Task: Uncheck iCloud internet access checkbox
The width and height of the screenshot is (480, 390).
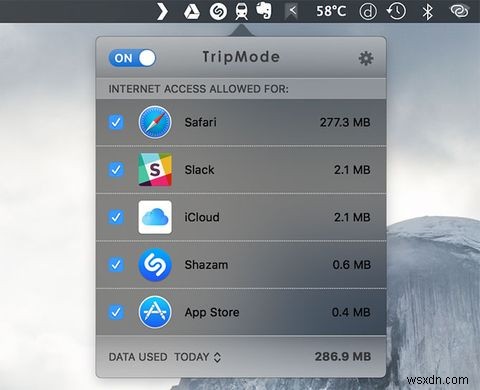Action: point(116,217)
